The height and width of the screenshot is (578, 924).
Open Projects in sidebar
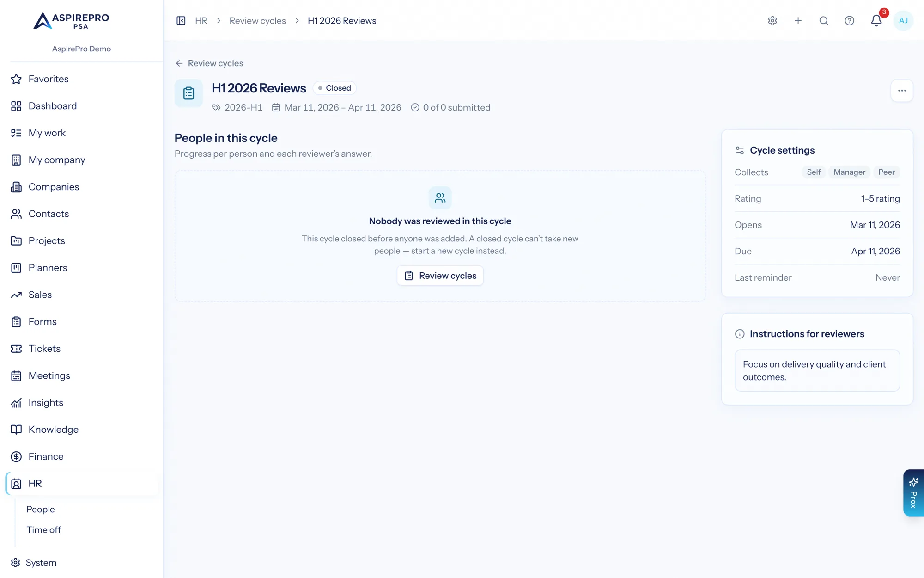[81, 241]
